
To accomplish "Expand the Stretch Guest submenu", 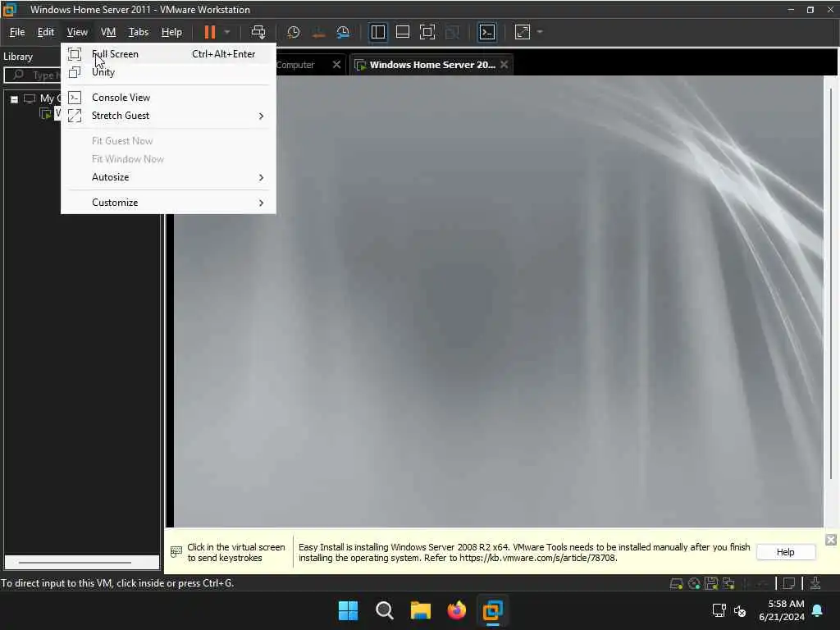I will [168, 116].
